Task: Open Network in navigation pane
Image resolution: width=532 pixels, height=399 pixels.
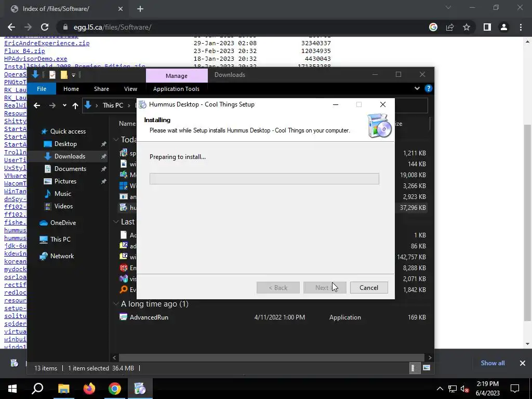Action: click(x=62, y=256)
